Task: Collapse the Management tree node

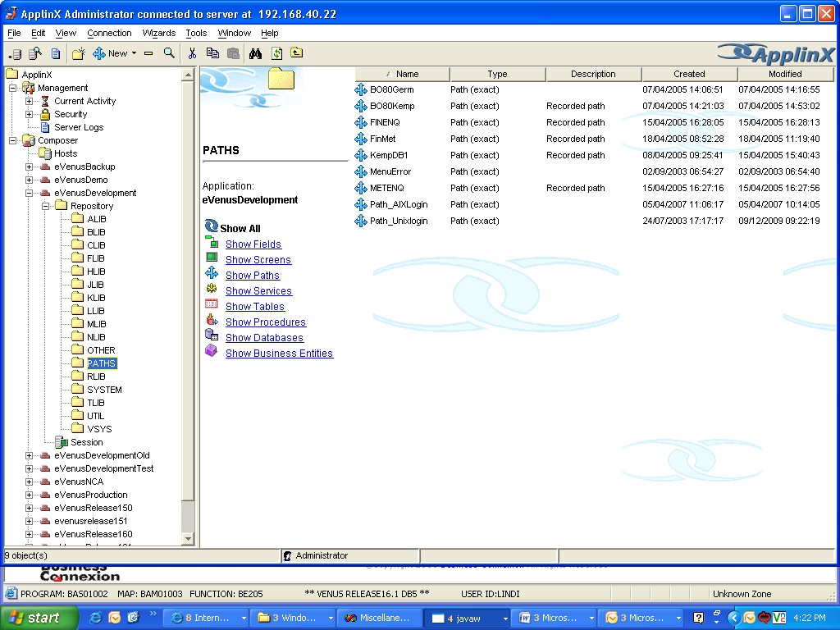Action: pos(12,88)
